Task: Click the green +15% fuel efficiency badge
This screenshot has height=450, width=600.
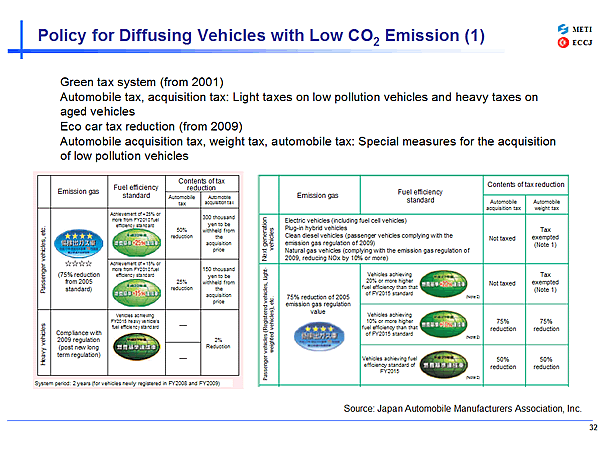Action: [x=136, y=293]
